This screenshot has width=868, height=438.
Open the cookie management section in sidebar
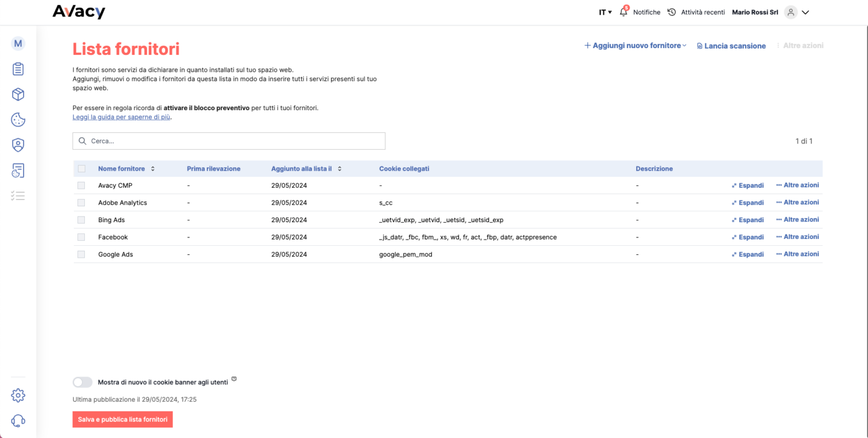(18, 119)
